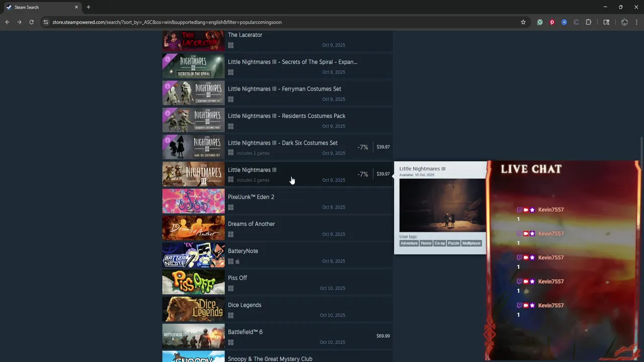The image size is (644, 362).
Task: Click the Dark Six Costumes Set thumbnail
Action: coord(193,147)
